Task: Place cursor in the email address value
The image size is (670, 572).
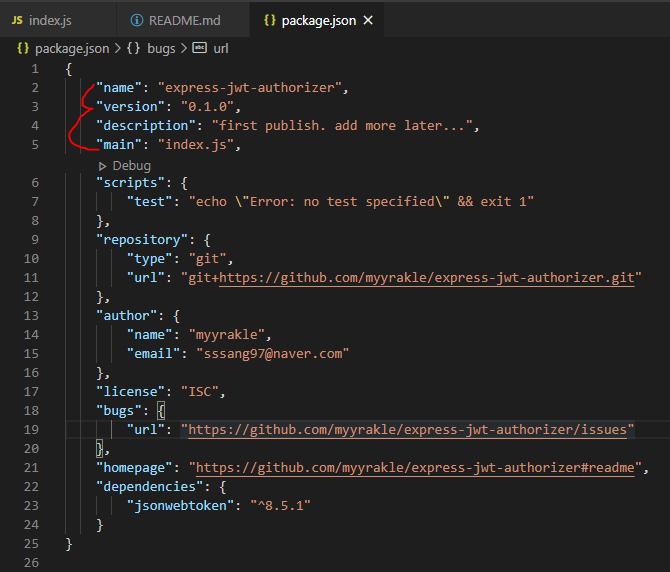Action: tap(273, 354)
